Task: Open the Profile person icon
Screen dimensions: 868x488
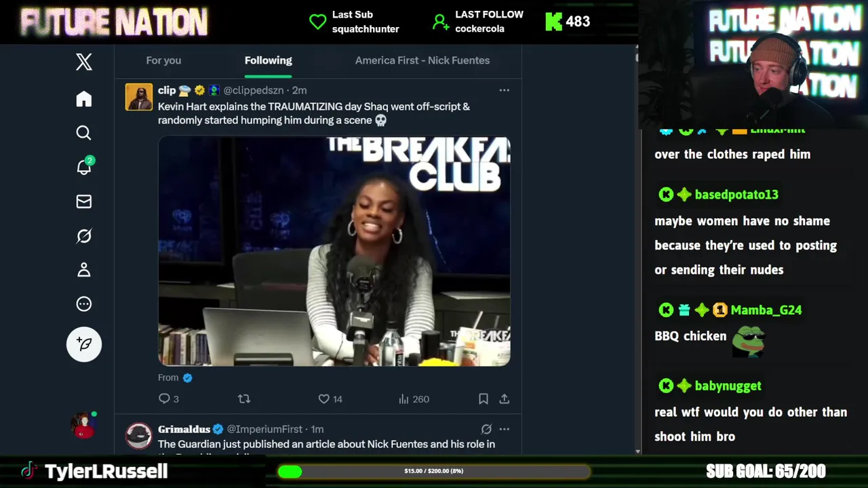Action: (x=84, y=270)
